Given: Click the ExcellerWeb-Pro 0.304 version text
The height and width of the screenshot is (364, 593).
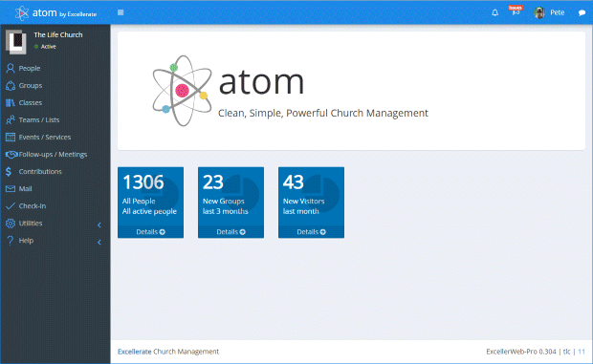Looking at the screenshot, I should [x=521, y=352].
